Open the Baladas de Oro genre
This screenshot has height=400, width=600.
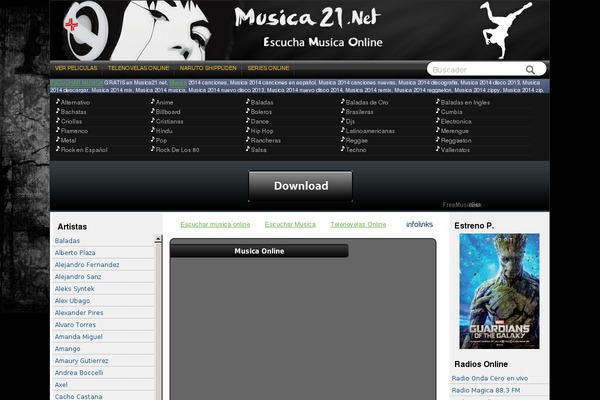pos(367,103)
